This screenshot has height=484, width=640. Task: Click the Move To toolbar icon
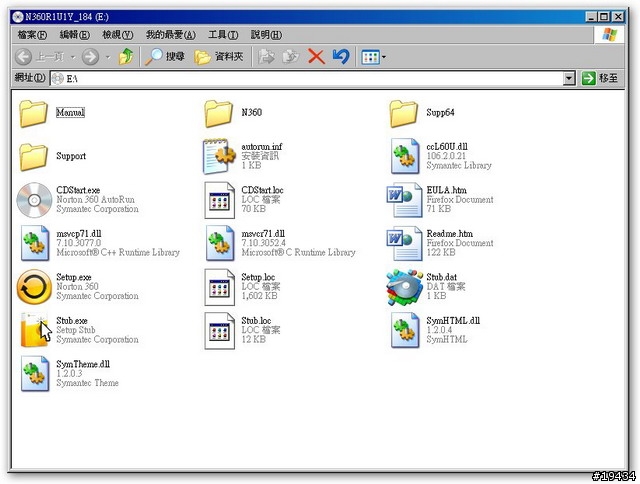click(x=266, y=57)
